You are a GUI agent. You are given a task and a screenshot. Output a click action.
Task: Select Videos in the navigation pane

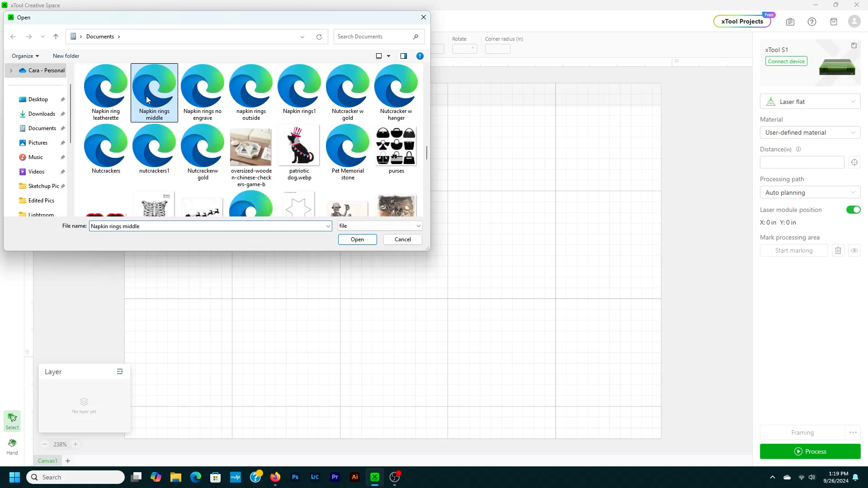pos(36,172)
